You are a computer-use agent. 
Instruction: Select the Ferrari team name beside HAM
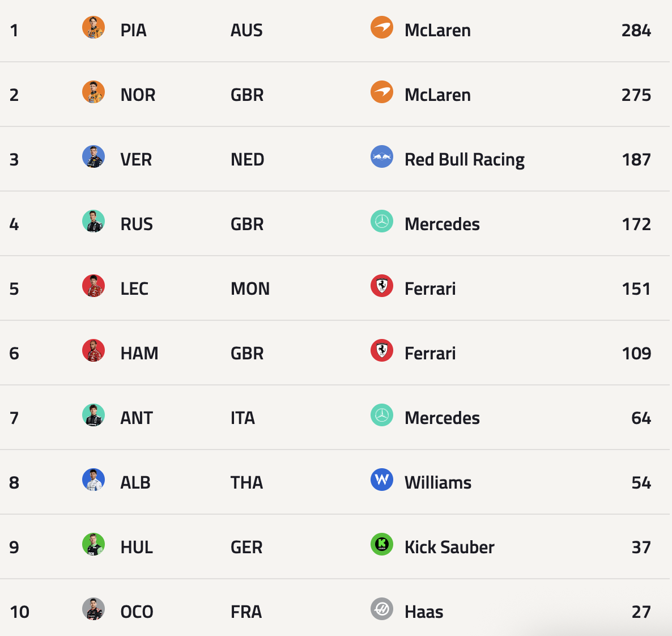pyautogui.click(x=430, y=353)
